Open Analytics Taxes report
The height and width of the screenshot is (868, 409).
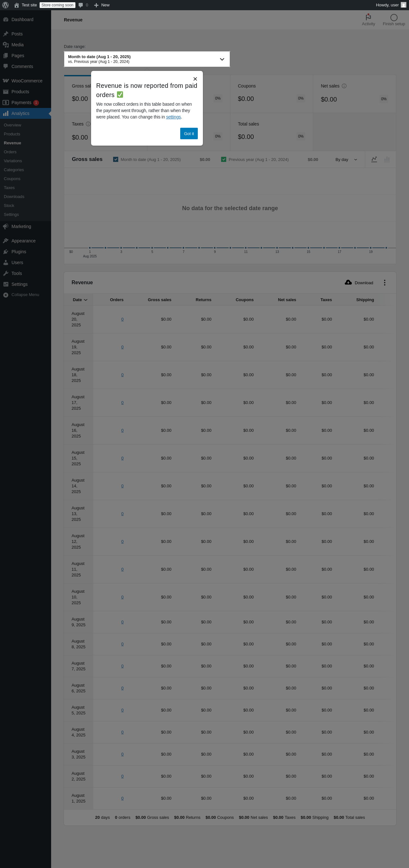pyautogui.click(x=9, y=188)
